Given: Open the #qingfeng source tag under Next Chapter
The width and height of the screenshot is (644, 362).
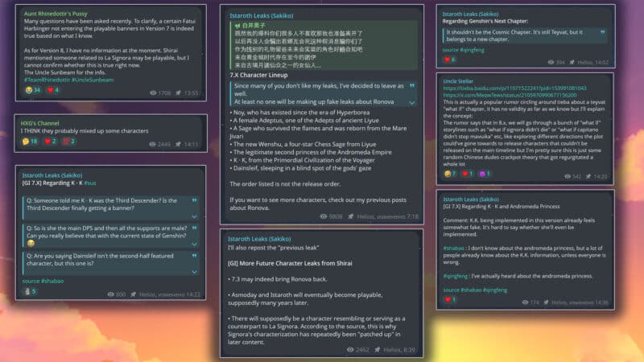Looking at the screenshot, I should [472, 50].
